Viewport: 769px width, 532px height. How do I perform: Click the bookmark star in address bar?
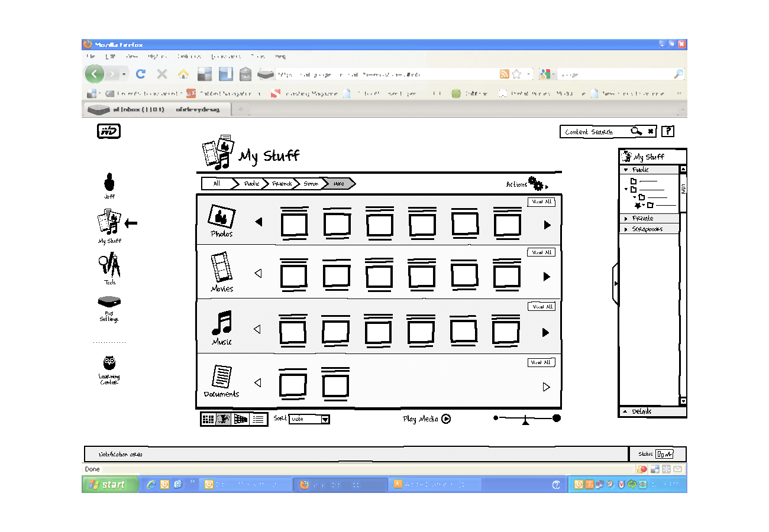pos(516,74)
